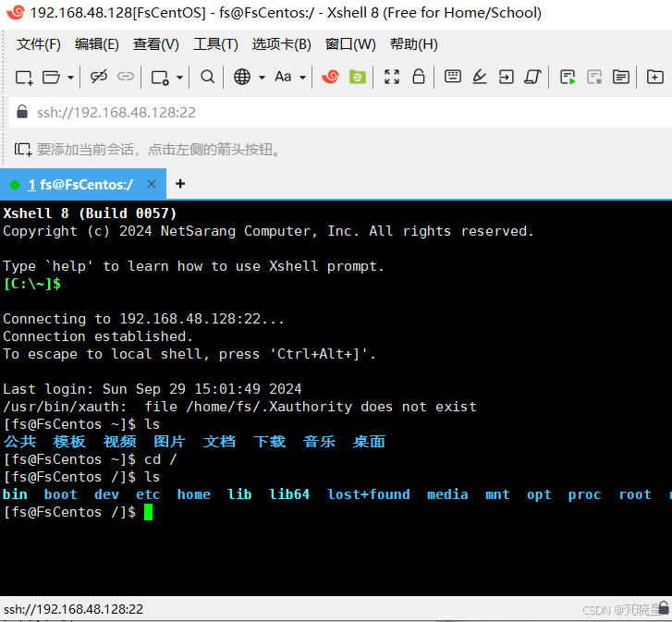Open the 编辑(E) menu
This screenshot has height=622, width=672.
coord(97,44)
